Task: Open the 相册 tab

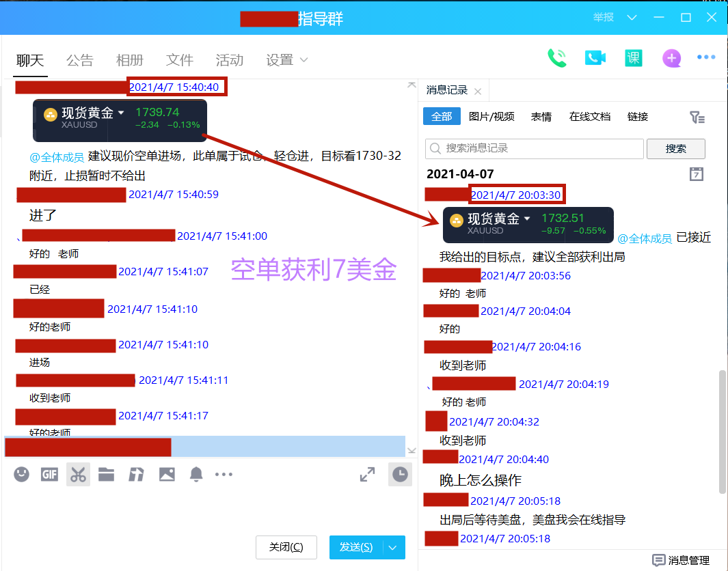Action: (129, 60)
